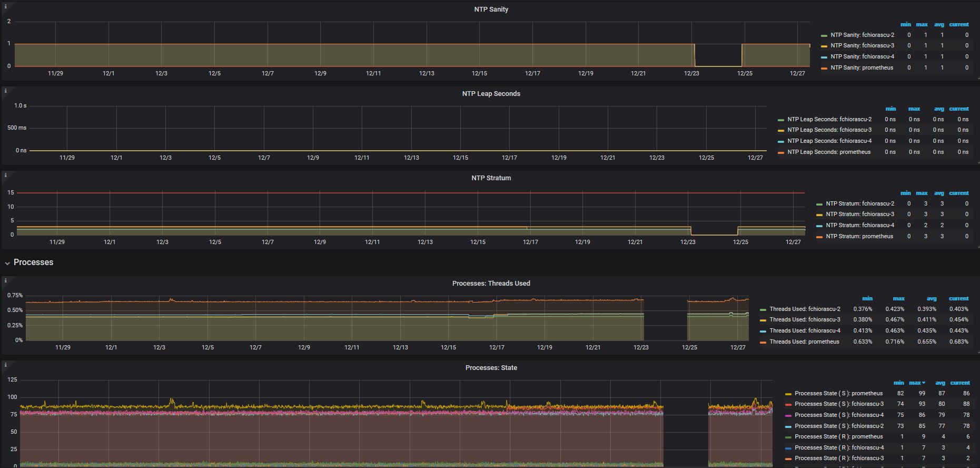980x468 pixels.
Task: Click the y-axis label 125 in Processes: State
Action: 12,380
